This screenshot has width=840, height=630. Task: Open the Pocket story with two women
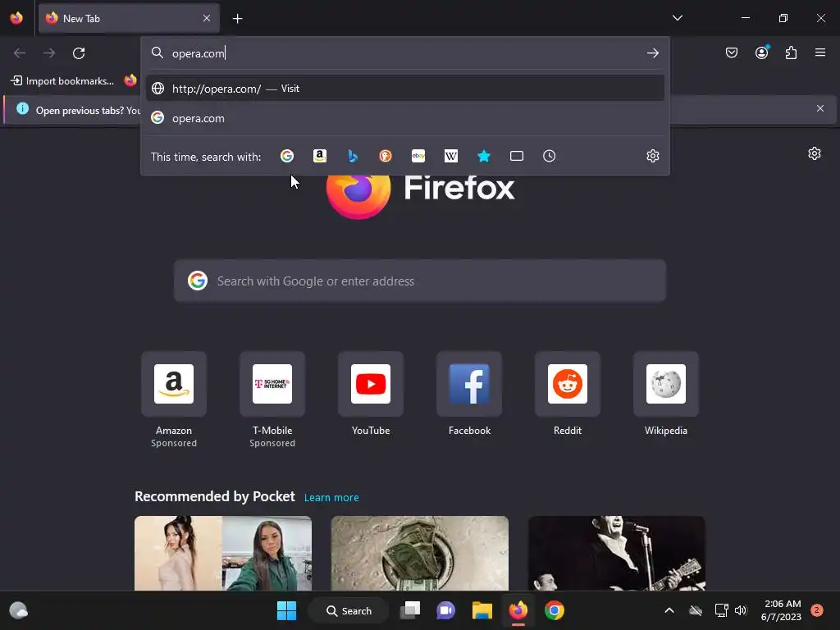point(223,554)
